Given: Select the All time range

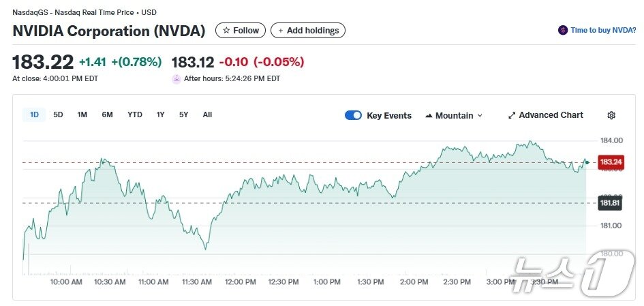Looking at the screenshot, I should pos(207,114).
